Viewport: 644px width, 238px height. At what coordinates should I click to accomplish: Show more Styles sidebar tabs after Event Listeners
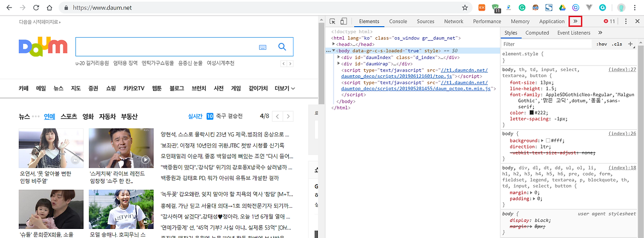pyautogui.click(x=600, y=33)
